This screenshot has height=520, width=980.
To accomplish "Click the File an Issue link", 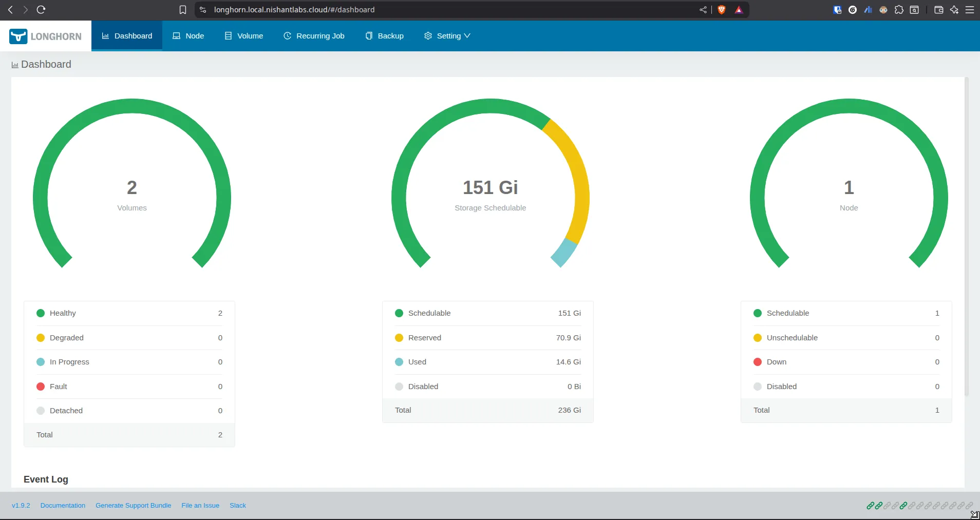I will [200, 506].
